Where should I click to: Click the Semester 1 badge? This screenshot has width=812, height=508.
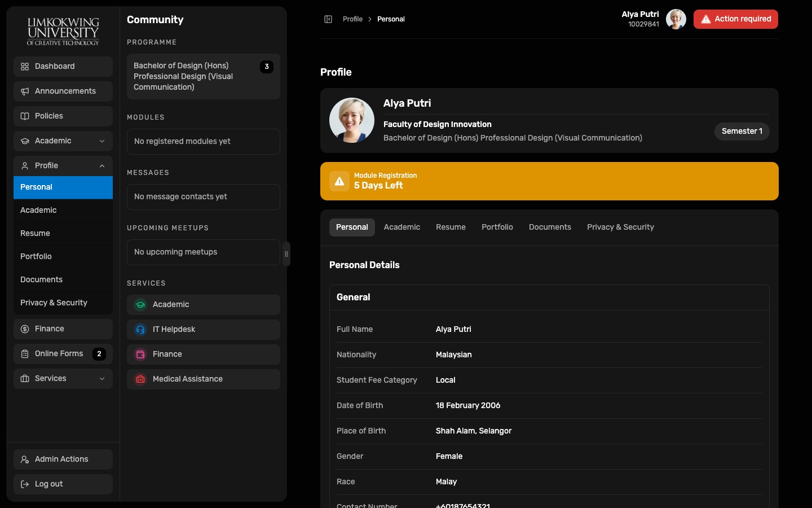742,132
